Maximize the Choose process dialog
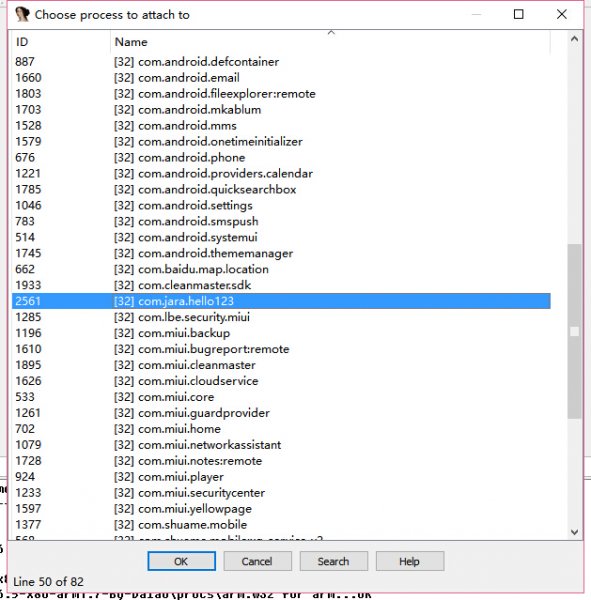591x600 pixels. 519,15
